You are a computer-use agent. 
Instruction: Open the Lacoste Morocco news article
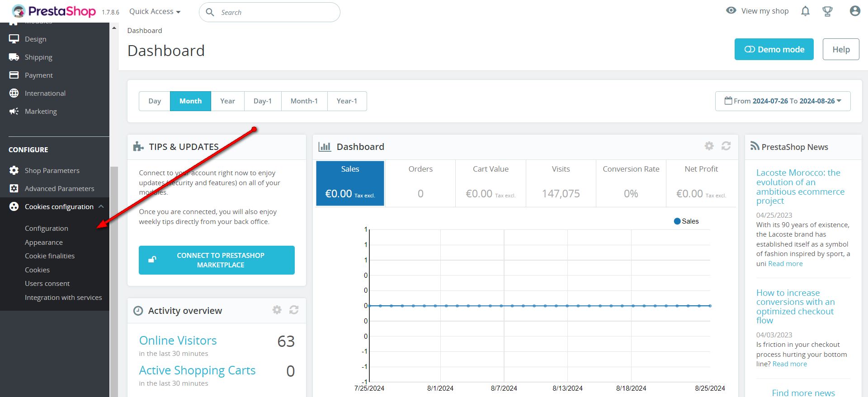pyautogui.click(x=800, y=187)
